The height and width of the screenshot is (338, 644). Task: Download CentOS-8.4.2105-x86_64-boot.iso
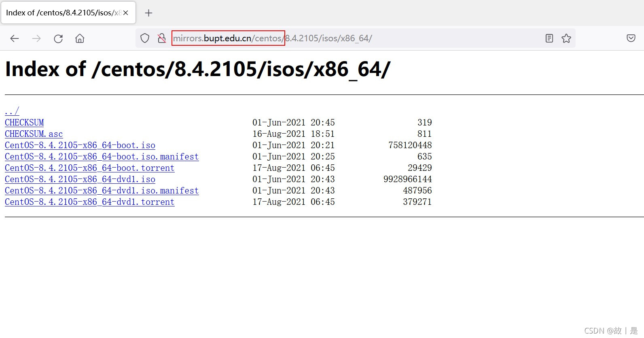click(x=80, y=145)
